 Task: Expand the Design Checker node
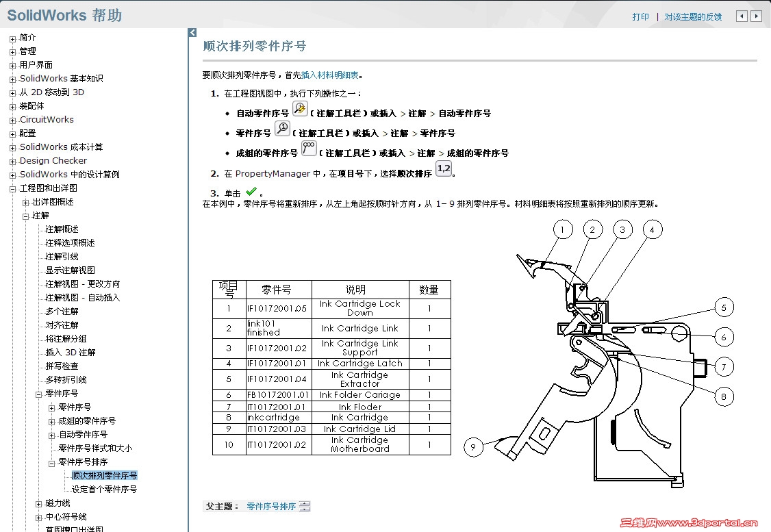13,162
